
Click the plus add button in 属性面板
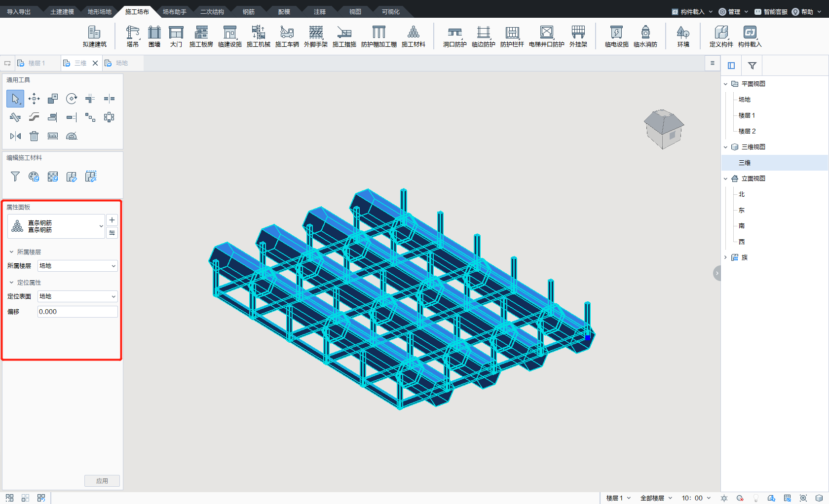coord(112,220)
